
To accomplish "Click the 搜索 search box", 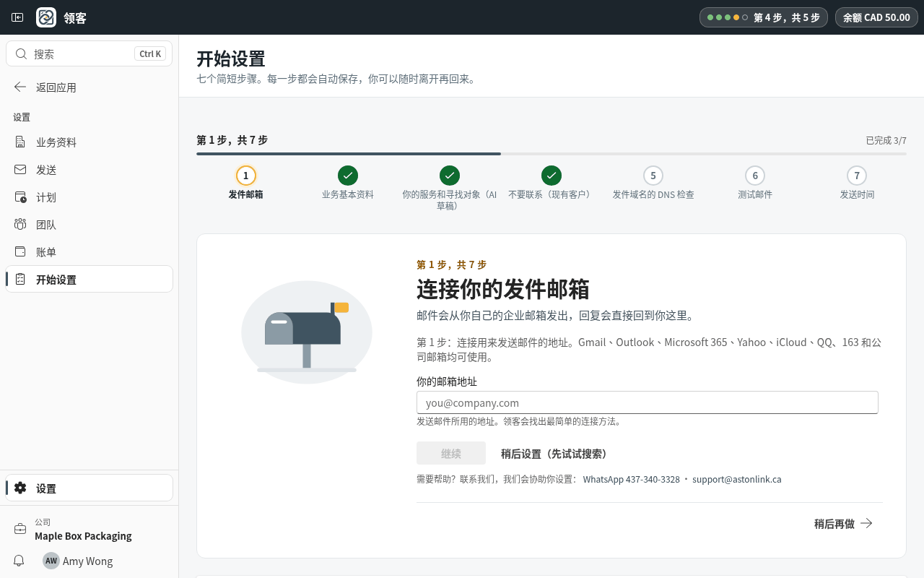I will 90,54.
